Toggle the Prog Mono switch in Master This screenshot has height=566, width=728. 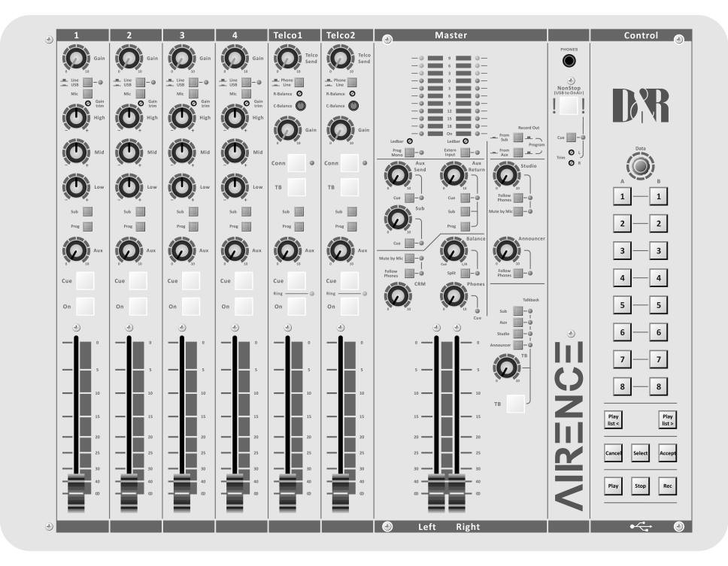pyautogui.click(x=409, y=152)
